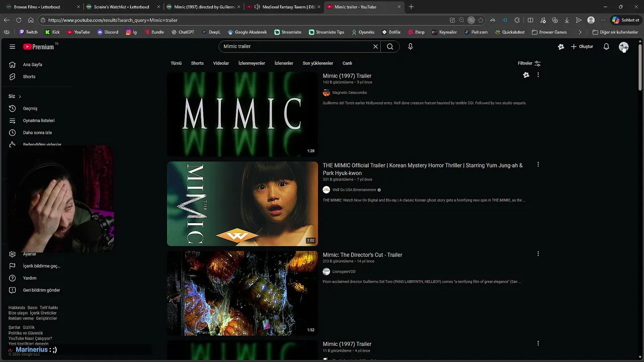Open THE MIMIC Korean trailer thumbnail

pyautogui.click(x=243, y=204)
